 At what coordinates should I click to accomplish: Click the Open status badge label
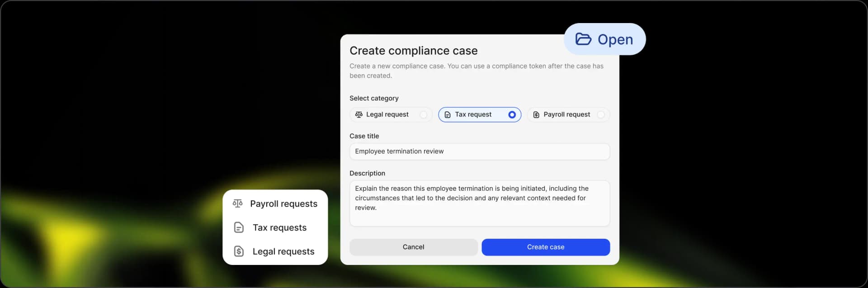point(615,39)
